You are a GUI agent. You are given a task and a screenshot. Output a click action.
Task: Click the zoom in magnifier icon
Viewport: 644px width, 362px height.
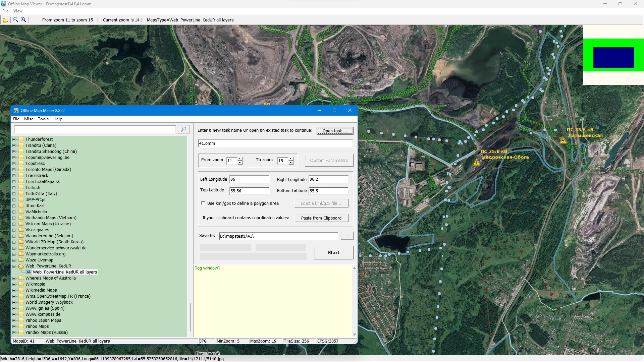tap(23, 20)
